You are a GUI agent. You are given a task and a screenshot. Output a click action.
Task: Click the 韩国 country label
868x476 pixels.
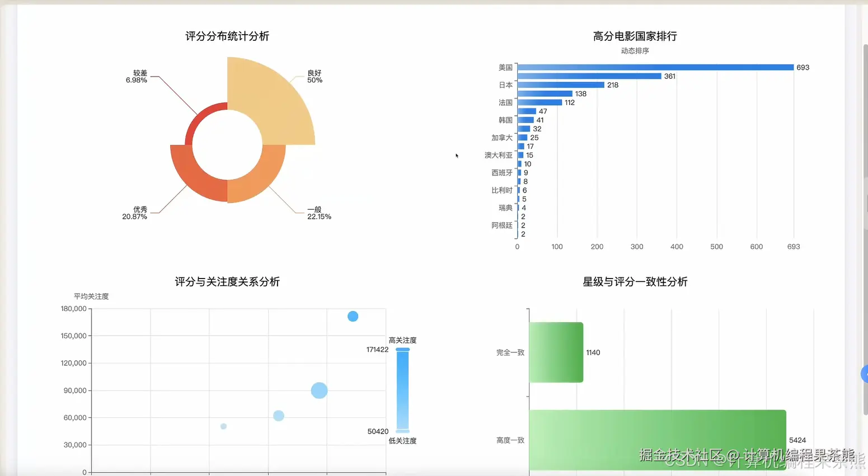[x=505, y=120]
